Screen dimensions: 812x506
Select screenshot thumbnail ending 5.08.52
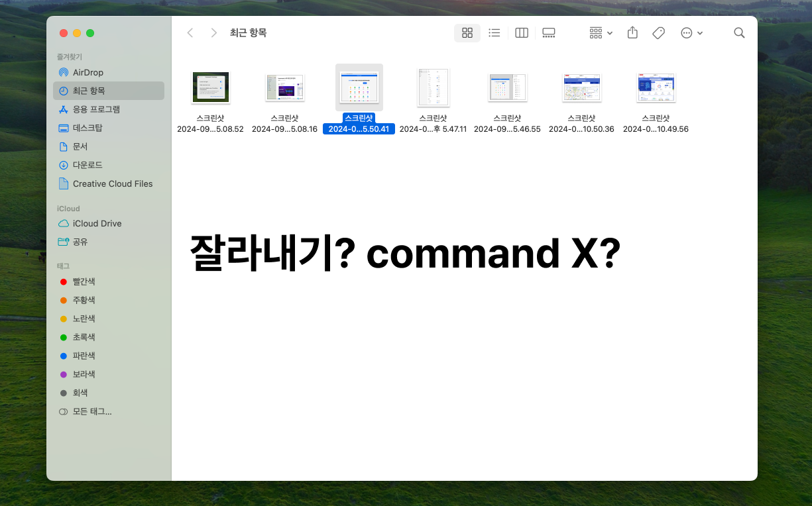click(x=211, y=87)
